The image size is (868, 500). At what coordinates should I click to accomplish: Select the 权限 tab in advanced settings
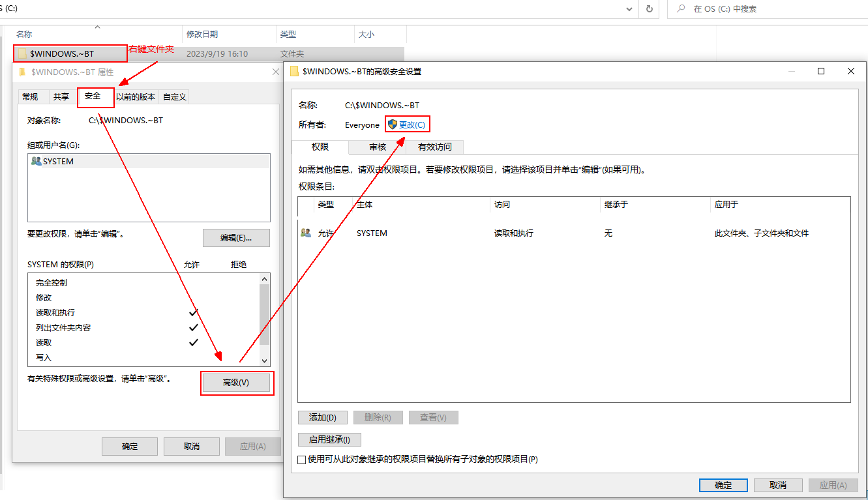coord(320,147)
